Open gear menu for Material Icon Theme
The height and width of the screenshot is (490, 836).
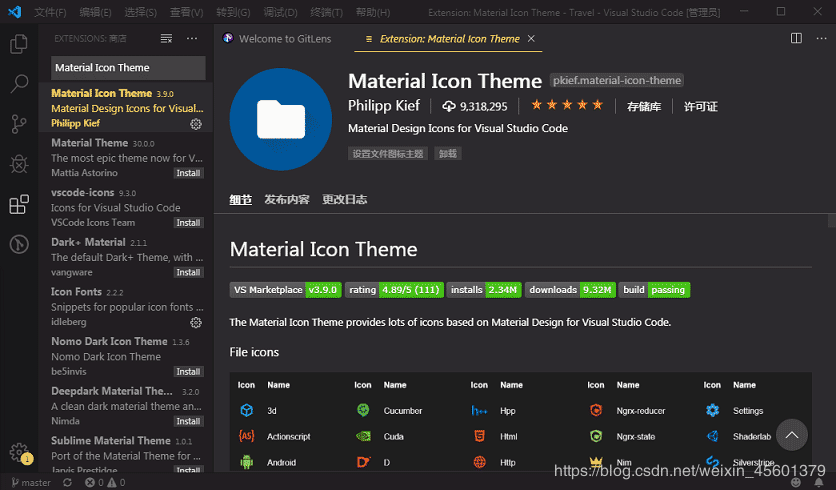pyautogui.click(x=196, y=124)
